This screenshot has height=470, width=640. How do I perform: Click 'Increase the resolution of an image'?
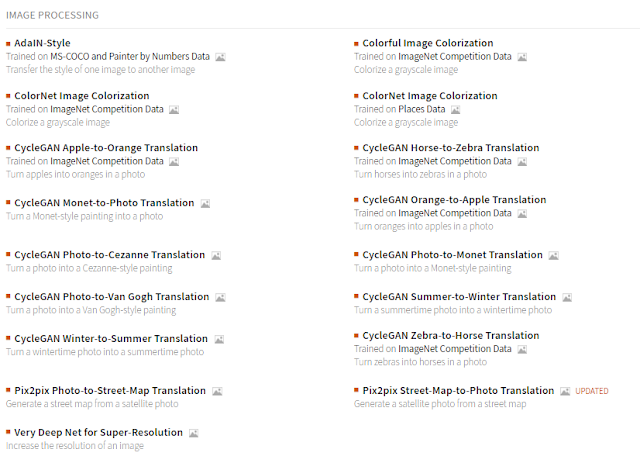(x=75, y=446)
